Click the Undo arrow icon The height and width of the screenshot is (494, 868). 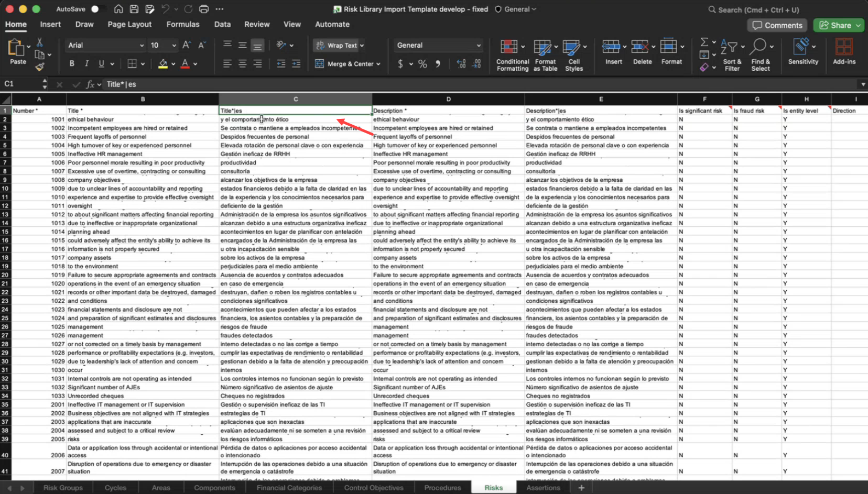[165, 9]
